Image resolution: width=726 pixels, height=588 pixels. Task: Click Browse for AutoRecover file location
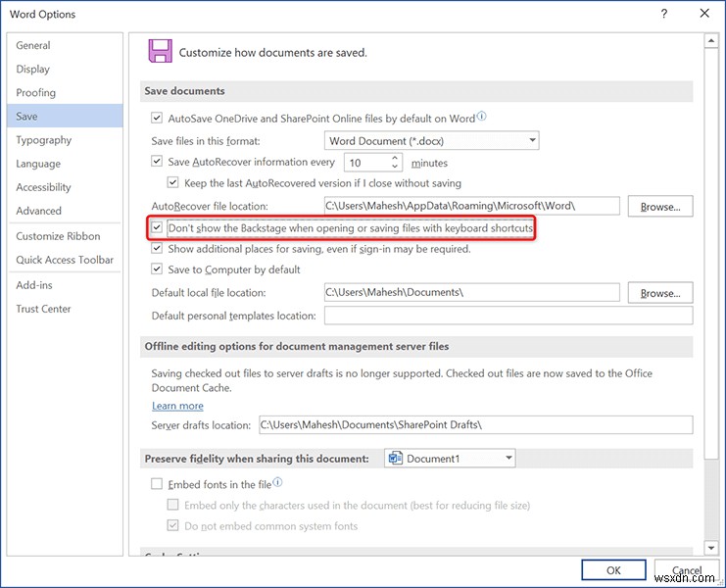pos(660,206)
